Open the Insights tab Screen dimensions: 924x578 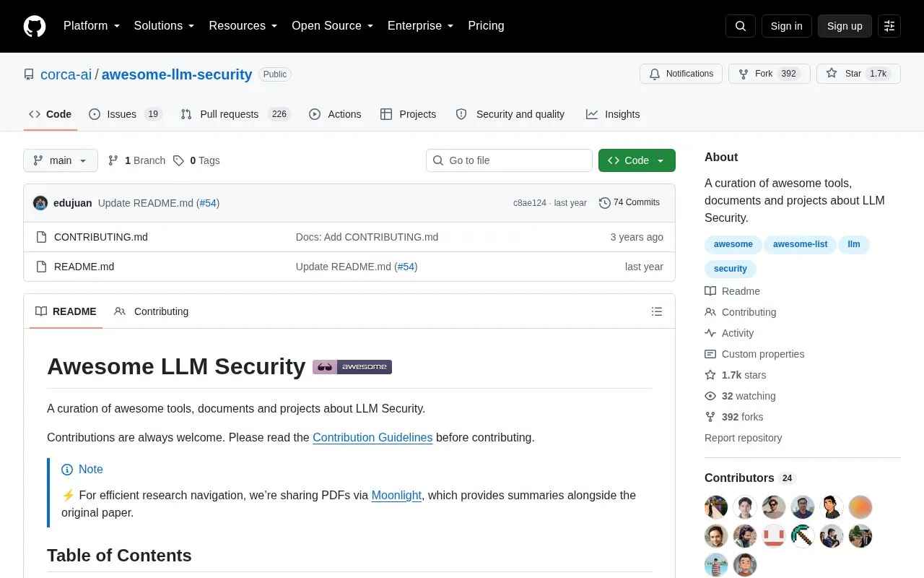pyautogui.click(x=613, y=114)
